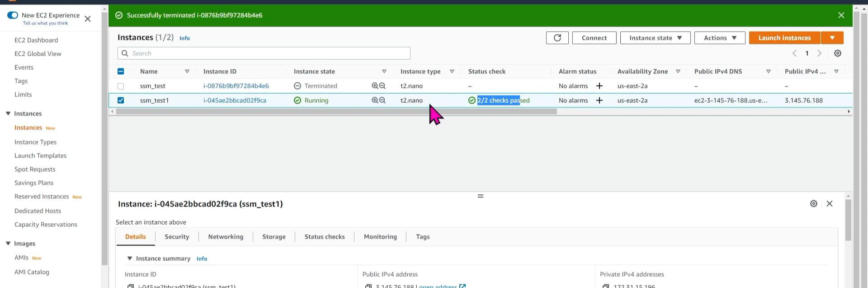Grab the panel resize handle
This screenshot has width=868, height=288.
click(x=481, y=196)
